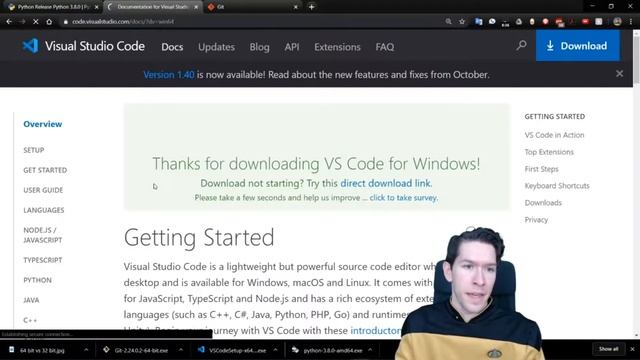Select Documentation for Visual Studio tab
This screenshot has height=360, width=640.
(153, 7)
